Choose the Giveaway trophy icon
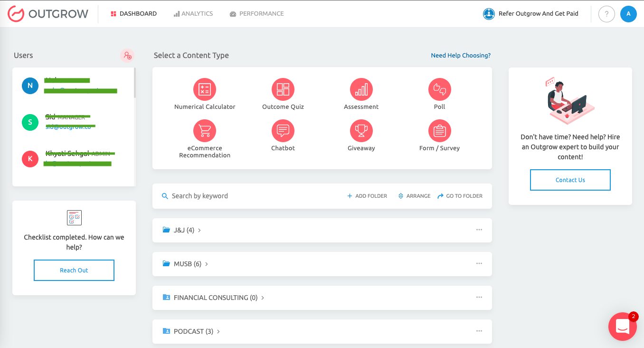 [361, 131]
